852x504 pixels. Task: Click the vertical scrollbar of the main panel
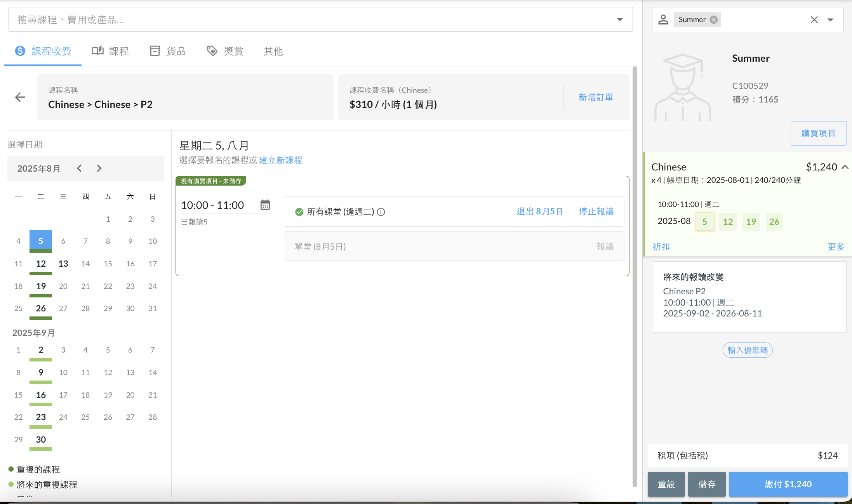635,276
